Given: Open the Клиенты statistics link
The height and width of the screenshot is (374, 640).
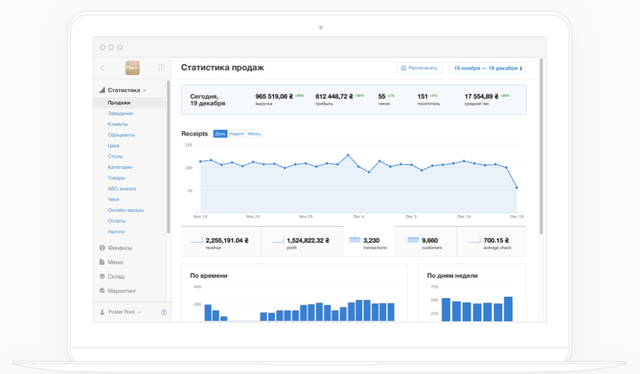Looking at the screenshot, I should [118, 124].
